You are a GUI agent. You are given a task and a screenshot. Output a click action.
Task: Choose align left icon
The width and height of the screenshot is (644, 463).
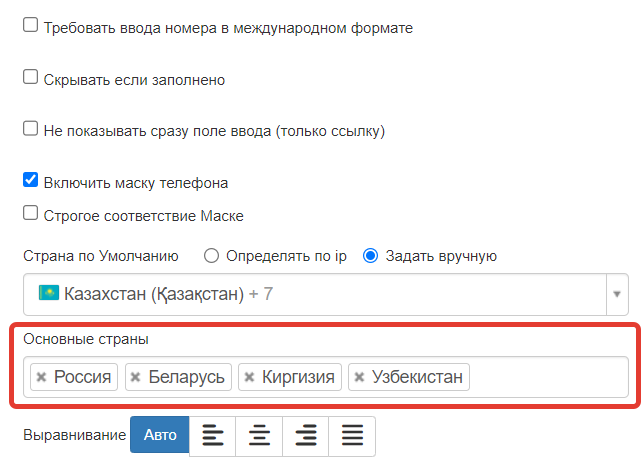[213, 435]
